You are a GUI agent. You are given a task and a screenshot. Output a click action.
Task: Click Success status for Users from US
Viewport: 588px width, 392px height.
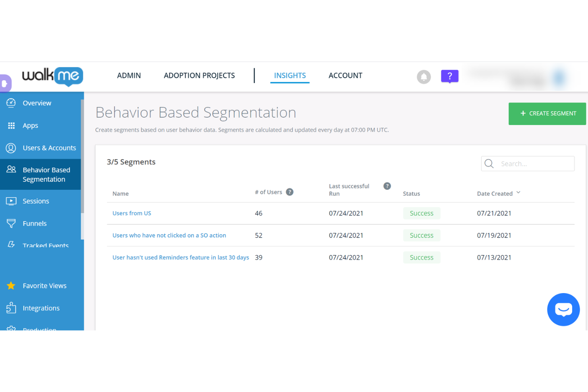422,213
